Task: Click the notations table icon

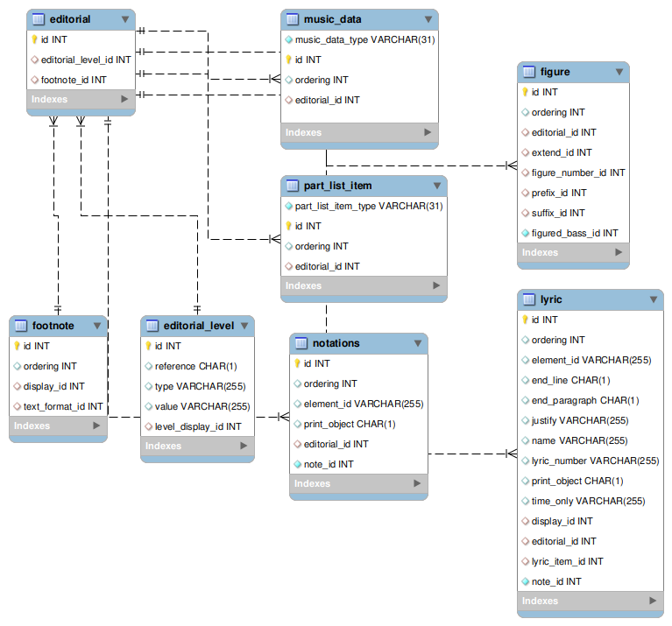Action: tap(301, 343)
